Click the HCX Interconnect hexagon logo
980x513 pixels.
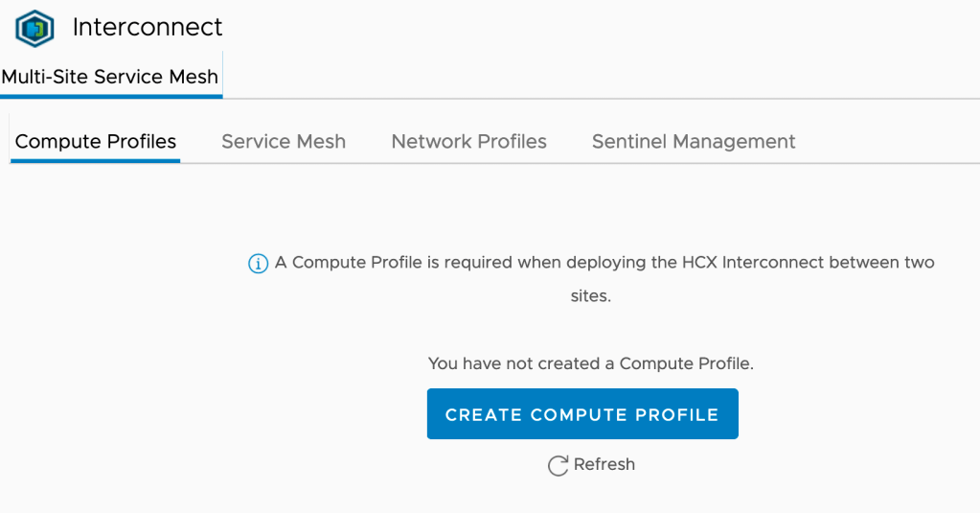34,28
